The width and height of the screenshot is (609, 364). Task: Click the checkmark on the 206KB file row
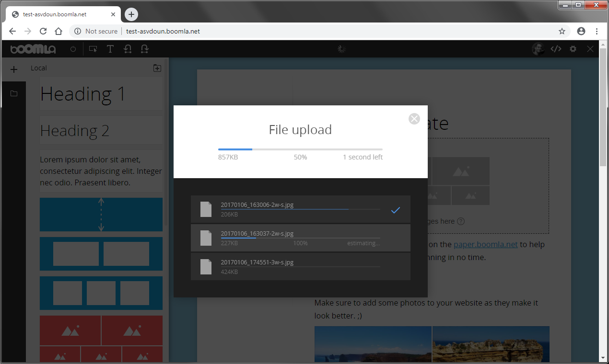tap(395, 210)
